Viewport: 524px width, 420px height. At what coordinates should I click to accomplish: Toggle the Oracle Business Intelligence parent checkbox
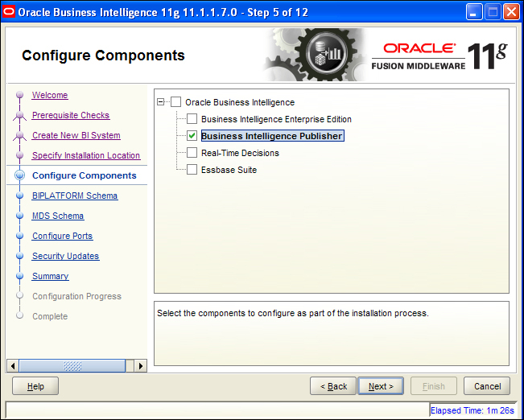tap(175, 102)
